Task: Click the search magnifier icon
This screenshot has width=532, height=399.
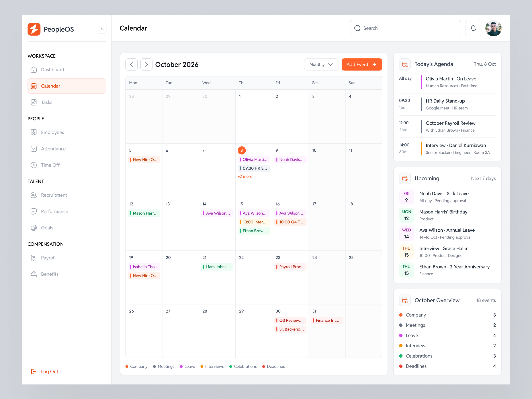Action: [357, 28]
